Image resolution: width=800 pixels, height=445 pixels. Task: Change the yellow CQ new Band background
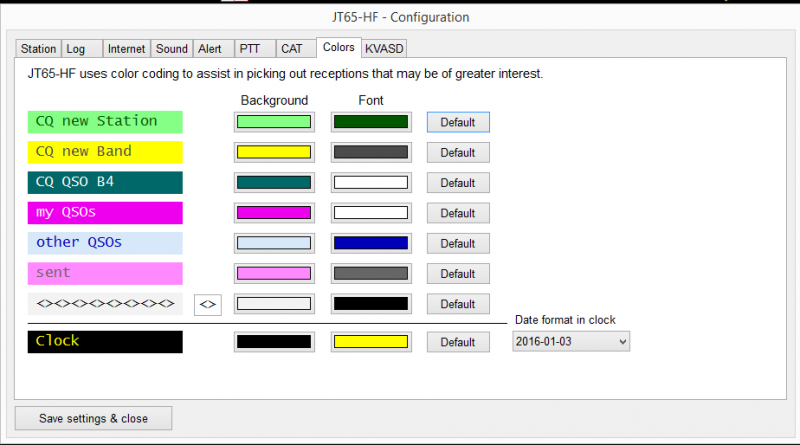274,152
